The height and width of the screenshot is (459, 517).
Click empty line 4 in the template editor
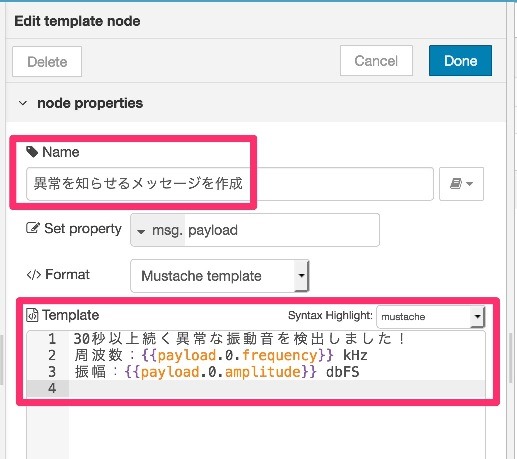tap(277, 388)
